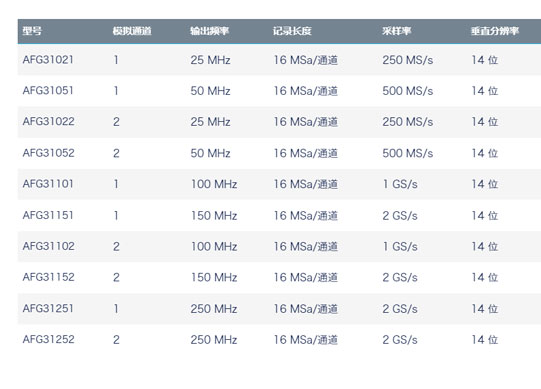Click the 输出频率 column header
The image size is (541, 389).
click(x=209, y=31)
